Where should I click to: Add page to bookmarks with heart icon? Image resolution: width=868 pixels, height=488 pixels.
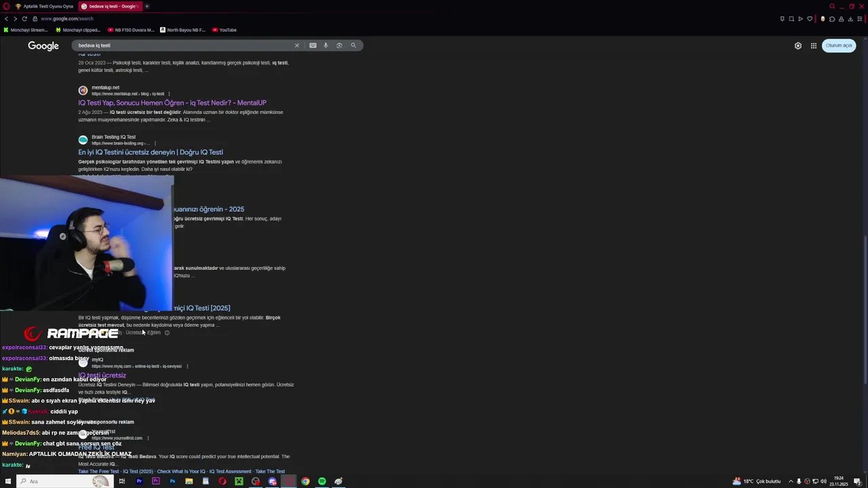coord(810,19)
